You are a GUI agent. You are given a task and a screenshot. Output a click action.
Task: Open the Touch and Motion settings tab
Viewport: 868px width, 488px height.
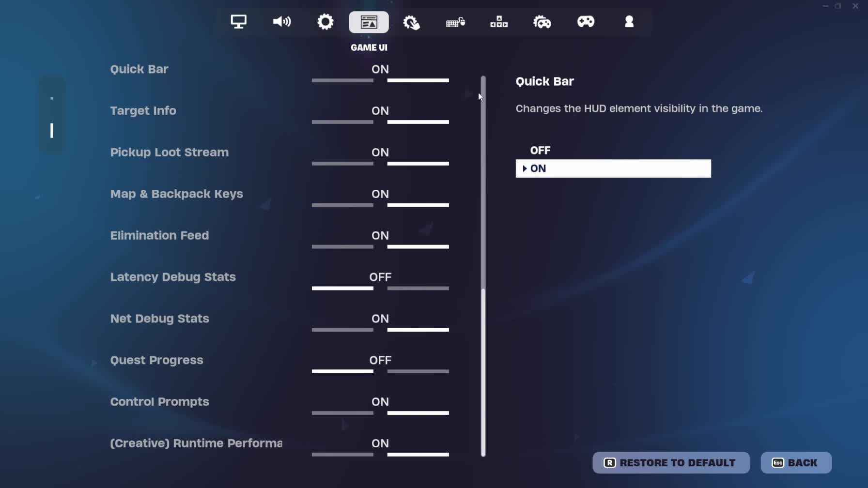pyautogui.click(x=412, y=22)
